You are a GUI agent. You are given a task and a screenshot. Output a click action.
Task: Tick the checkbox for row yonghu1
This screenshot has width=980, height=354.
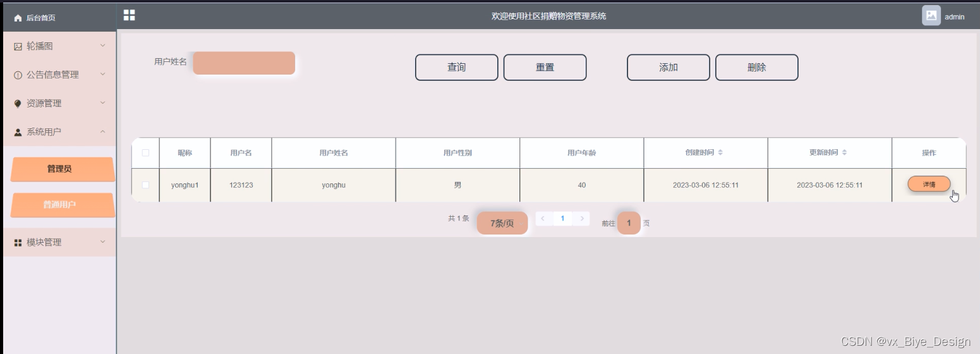(x=146, y=185)
